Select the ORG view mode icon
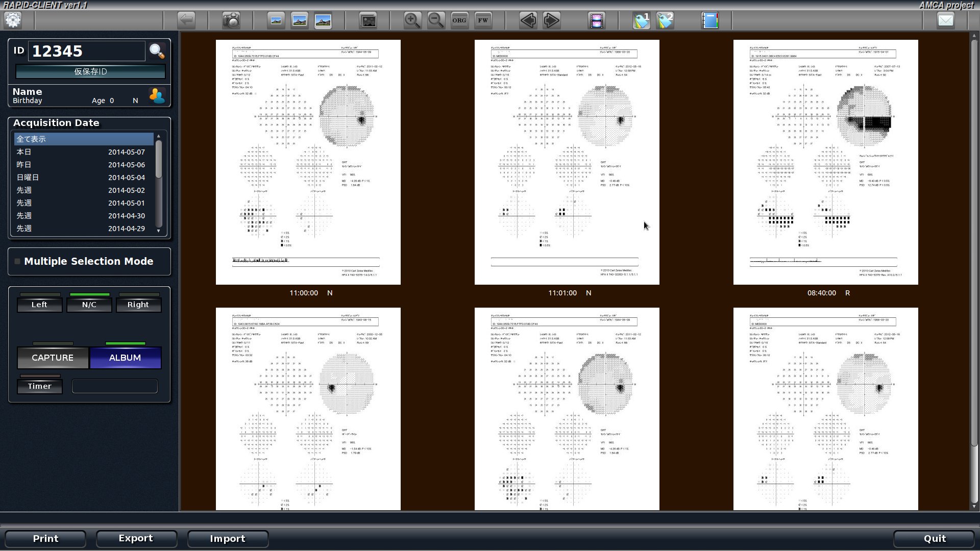980x551 pixels. (459, 20)
